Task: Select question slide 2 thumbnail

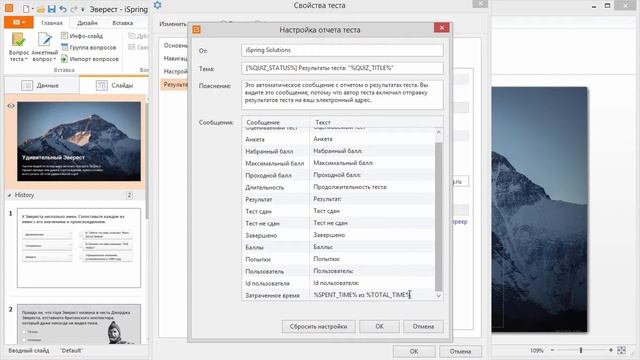Action: click(x=79, y=324)
